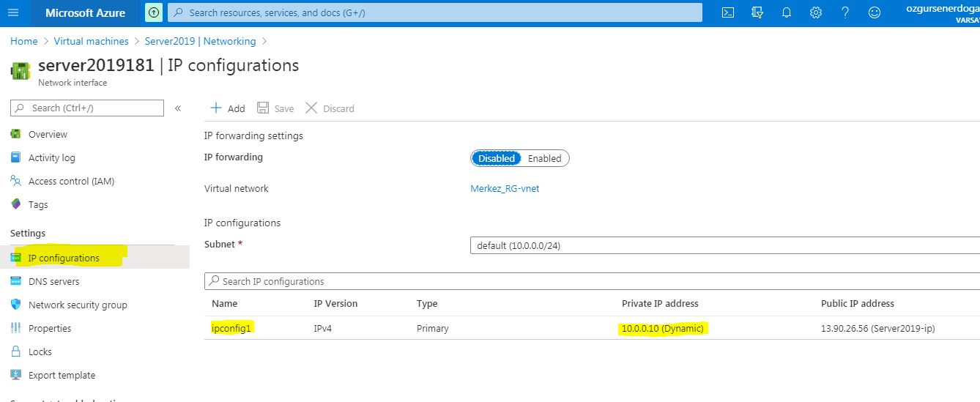
Task: Open the Overview menu item
Action: point(48,134)
